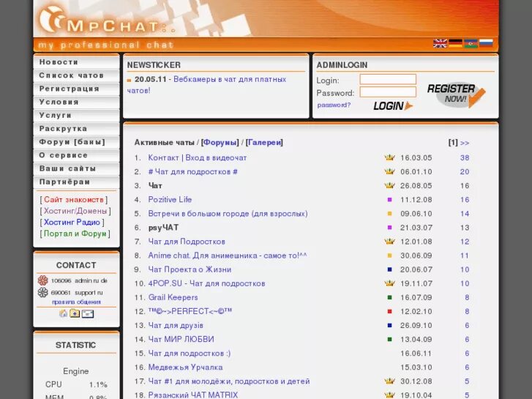Viewport: 532px width, 399px height.
Task: Click crown icon in the 06.01.10 row
Action: pyautogui.click(x=389, y=171)
